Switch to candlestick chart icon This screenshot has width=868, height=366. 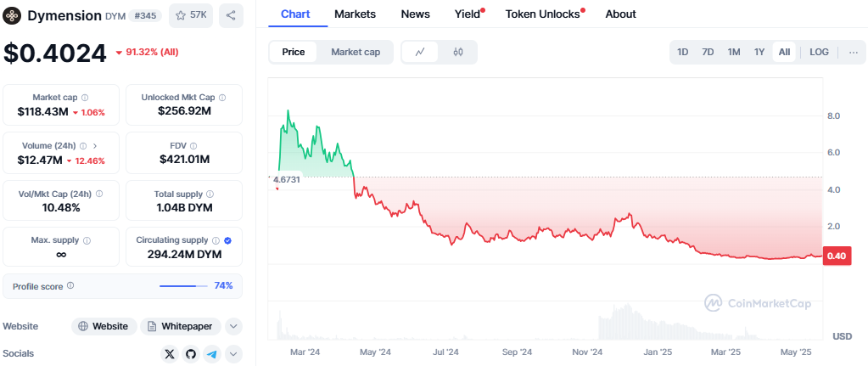click(x=458, y=52)
